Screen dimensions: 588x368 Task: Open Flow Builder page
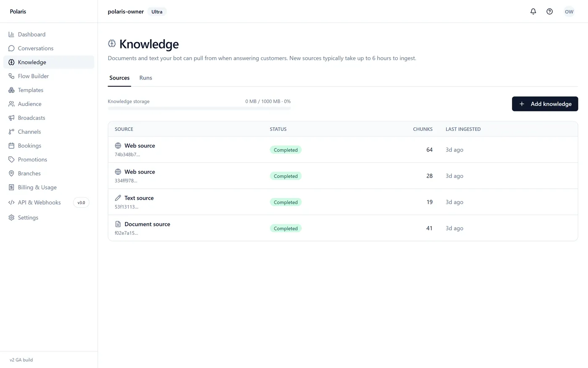tap(49, 76)
